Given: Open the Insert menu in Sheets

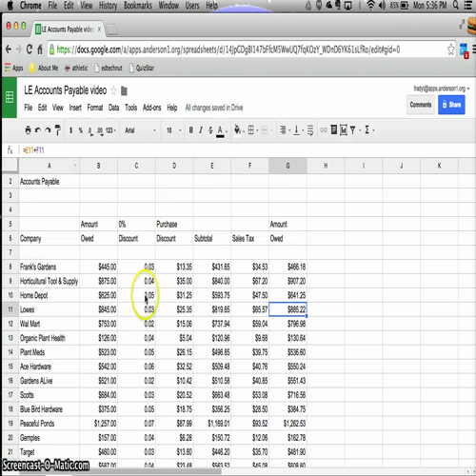Looking at the screenshot, I should (x=75, y=108).
